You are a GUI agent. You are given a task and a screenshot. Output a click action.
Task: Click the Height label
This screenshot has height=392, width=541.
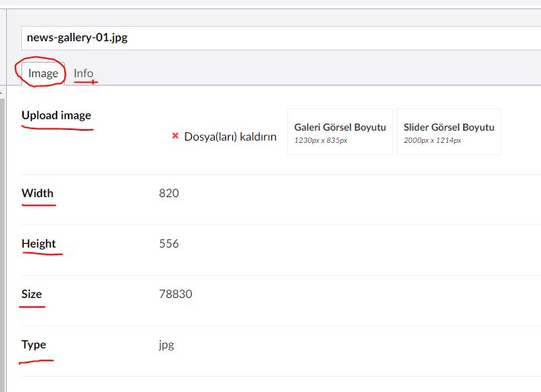point(38,244)
